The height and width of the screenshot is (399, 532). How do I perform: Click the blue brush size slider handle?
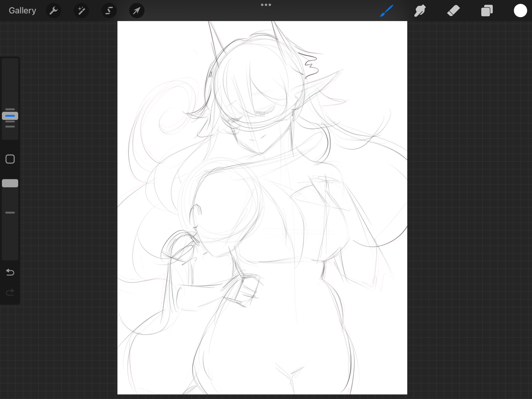10,116
